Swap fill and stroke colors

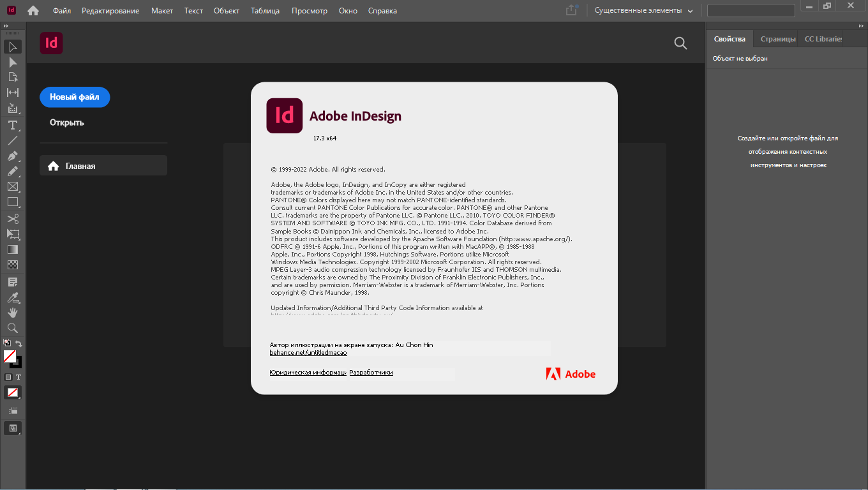click(19, 344)
